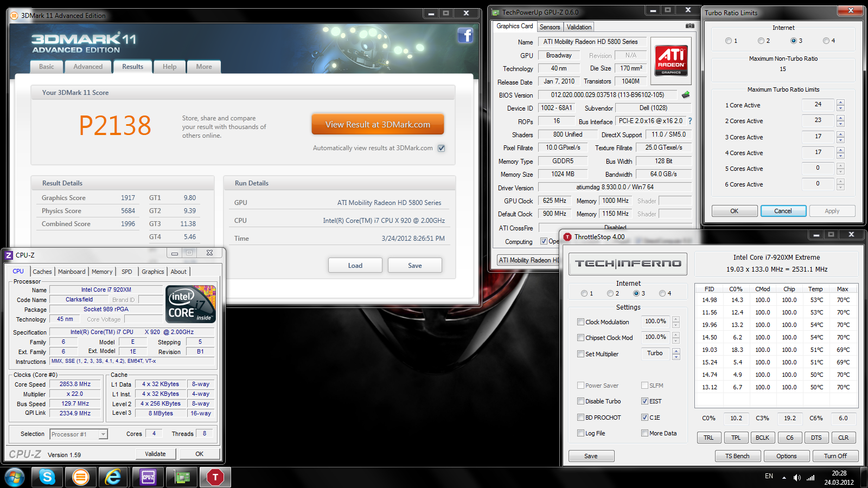This screenshot has height=488, width=868.
Task: Click the Facebook icon in 3DMark 11
Action: tap(465, 36)
